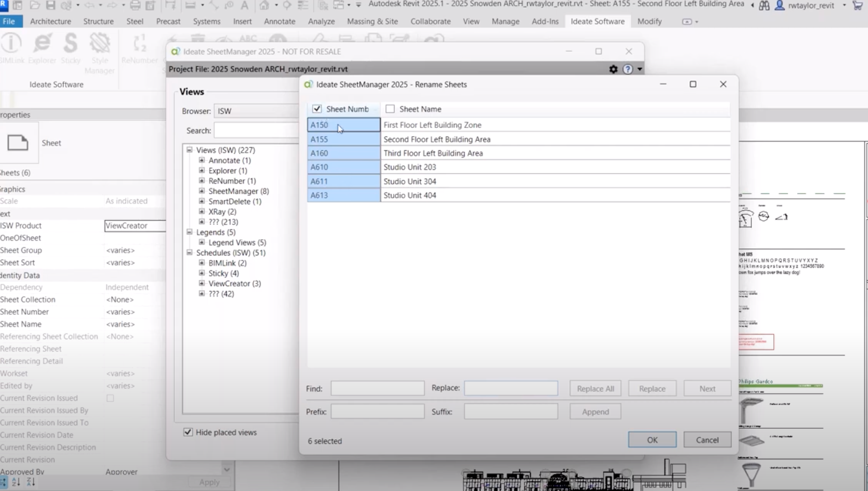The height and width of the screenshot is (491, 868).
Task: Click the Third Floor Left Building Area name
Action: tap(433, 153)
